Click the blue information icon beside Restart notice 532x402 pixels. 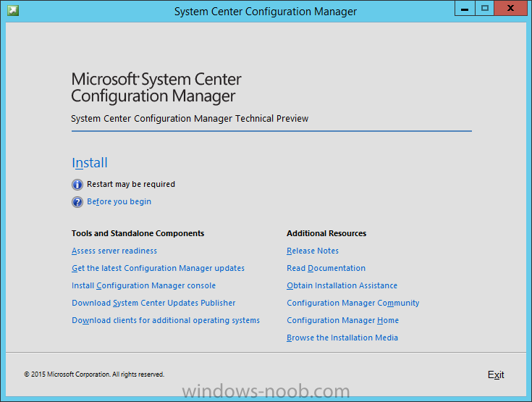pyautogui.click(x=77, y=185)
